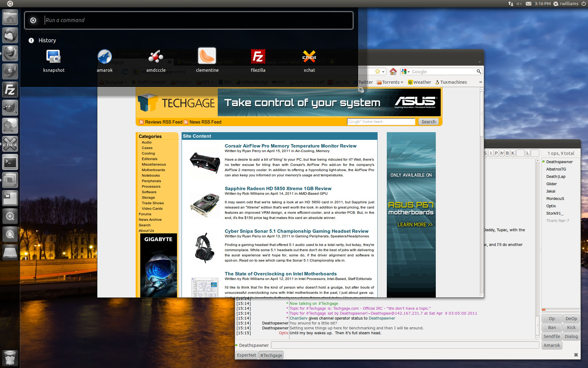
Task: Open the Sapphire Radeon HD 5850 review link
Action: click(x=278, y=189)
